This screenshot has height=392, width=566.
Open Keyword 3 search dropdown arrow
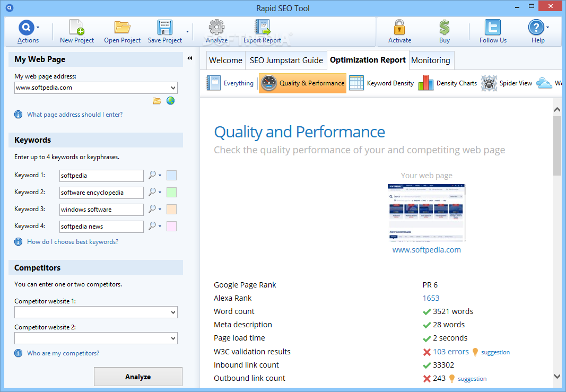[160, 210]
